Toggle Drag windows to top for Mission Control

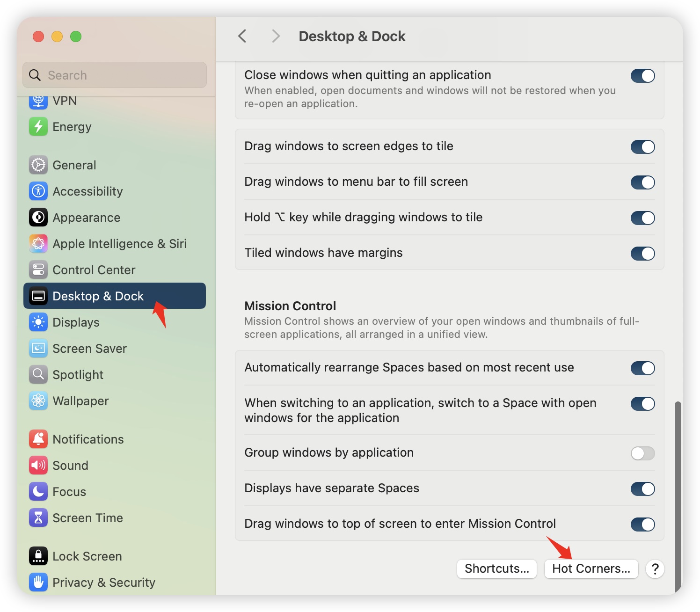pos(643,525)
